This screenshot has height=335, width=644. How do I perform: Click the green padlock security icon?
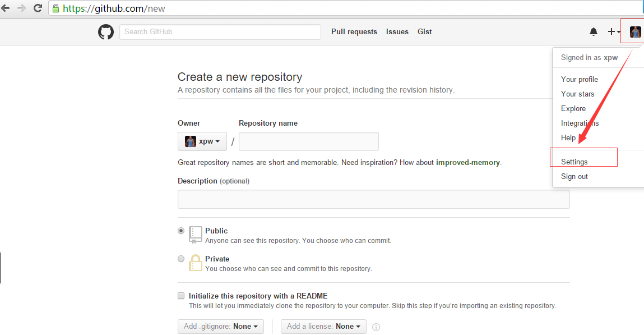pos(55,8)
